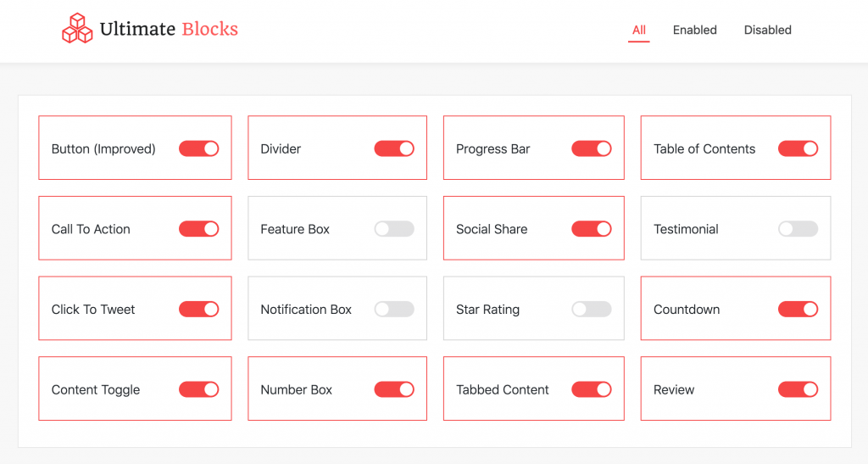Click the 'Content Toggle' label text
The image size is (868, 464).
pos(96,390)
